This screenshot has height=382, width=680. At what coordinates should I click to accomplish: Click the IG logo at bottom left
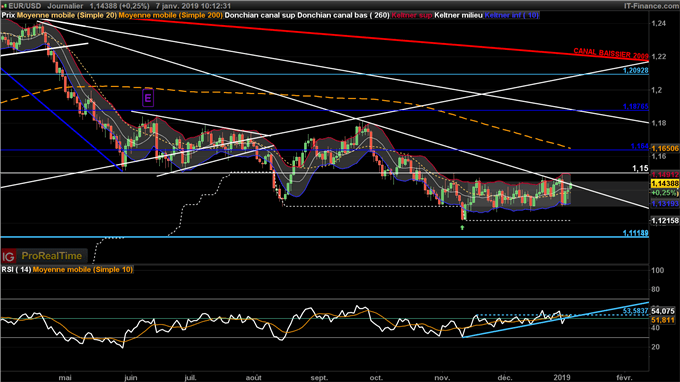click(8, 256)
